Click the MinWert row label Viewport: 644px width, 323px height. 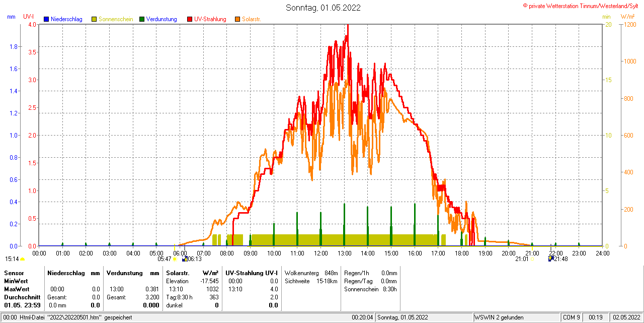[16, 281]
